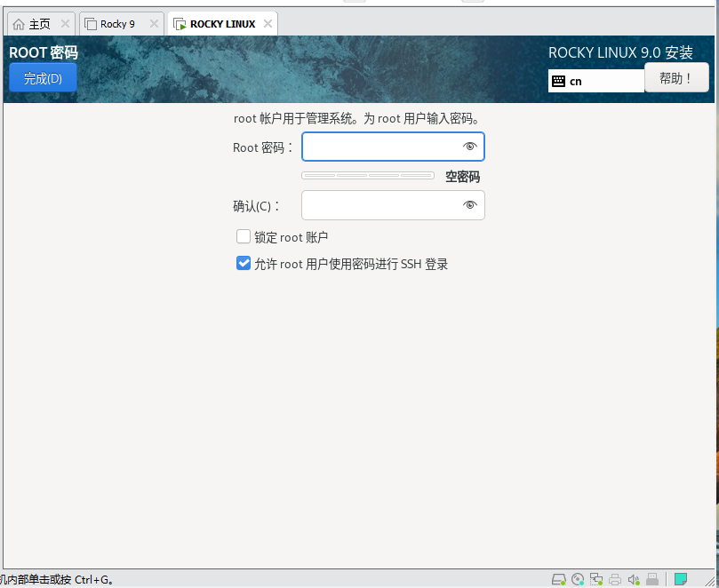
Task: Focus the 确认(C) input field
Action: pos(393,205)
